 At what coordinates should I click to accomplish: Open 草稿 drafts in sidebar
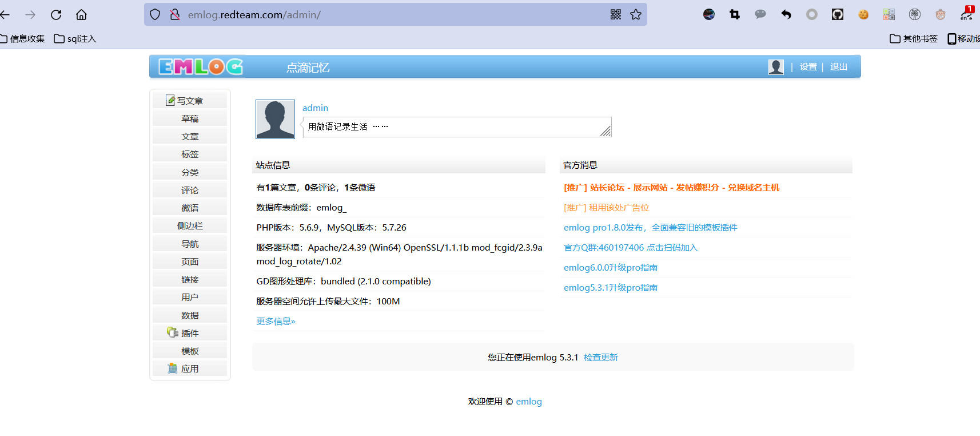pyautogui.click(x=190, y=118)
